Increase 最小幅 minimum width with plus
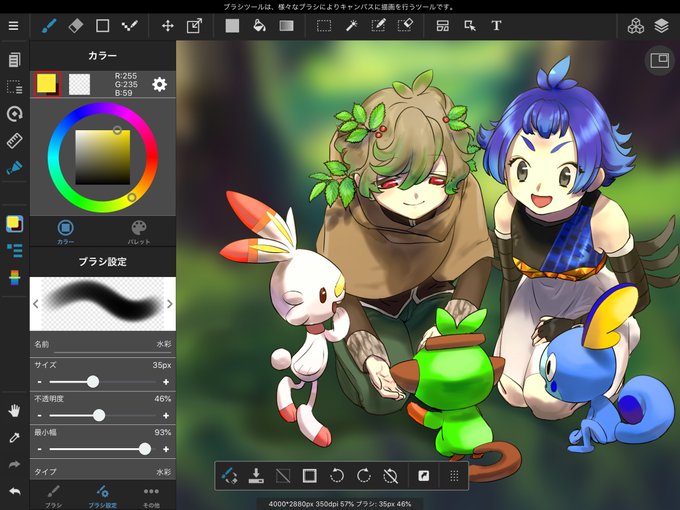680x510 pixels. (x=166, y=449)
